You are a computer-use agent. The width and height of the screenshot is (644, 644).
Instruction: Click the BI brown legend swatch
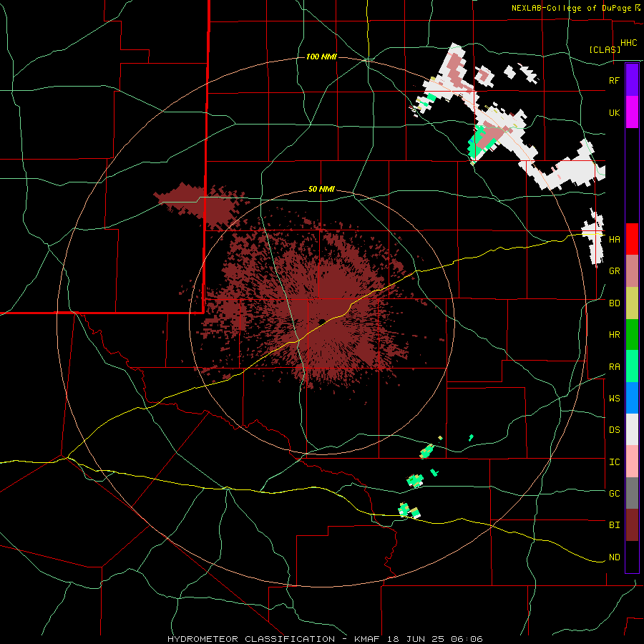pyautogui.click(x=632, y=525)
